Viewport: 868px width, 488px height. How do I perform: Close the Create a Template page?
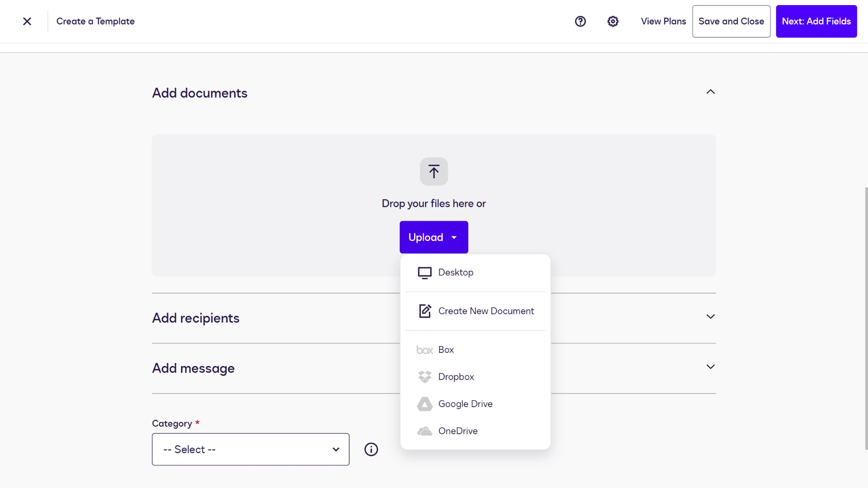point(27,21)
